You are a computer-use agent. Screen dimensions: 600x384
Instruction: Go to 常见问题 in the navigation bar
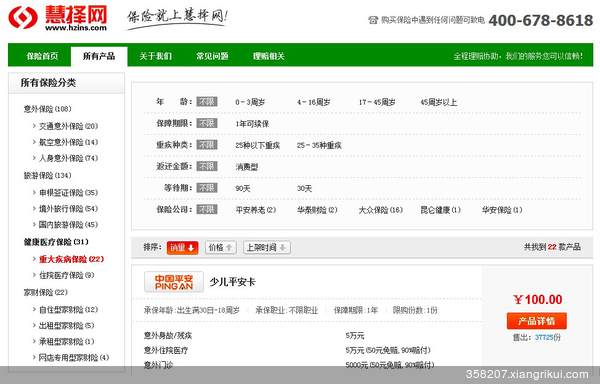(212, 56)
